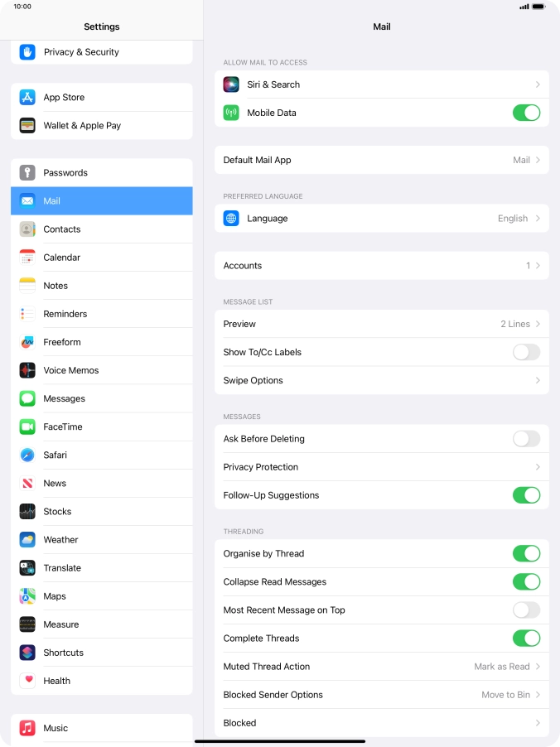Disable the Mobile Data switch
Viewport: 560px width, 747px height.
tap(526, 113)
